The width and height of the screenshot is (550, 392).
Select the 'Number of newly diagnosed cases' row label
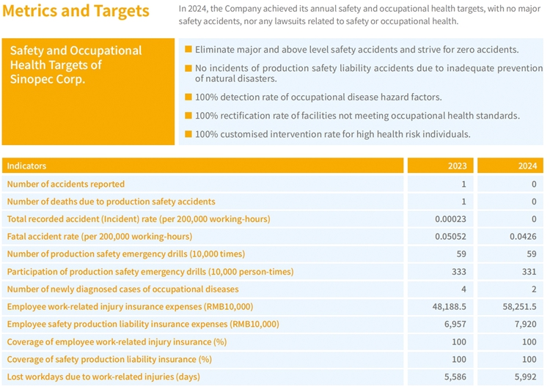(122, 289)
